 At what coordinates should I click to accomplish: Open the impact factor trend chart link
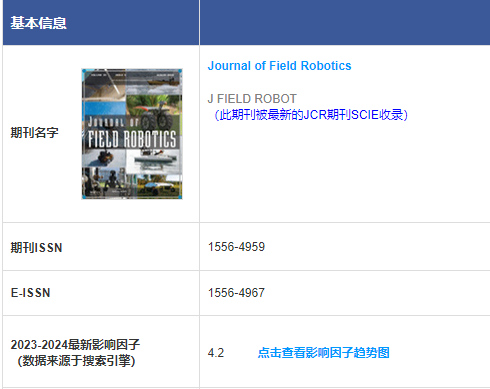point(323,352)
